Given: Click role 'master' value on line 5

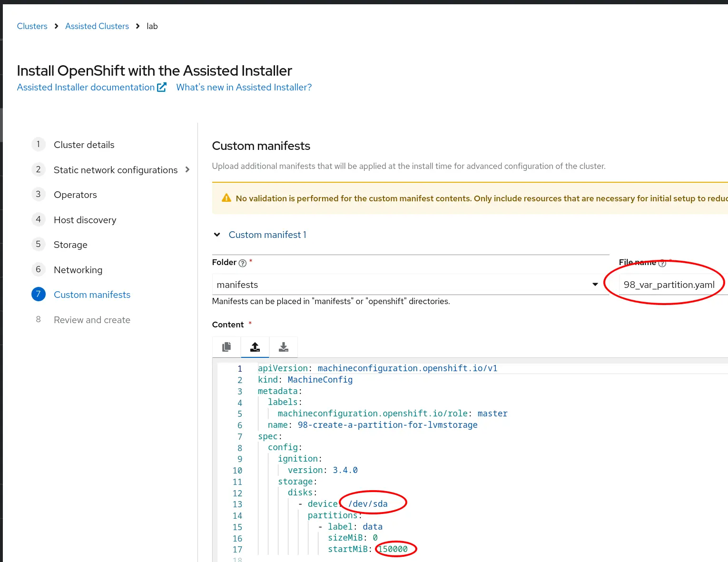Looking at the screenshot, I should coord(492,414).
